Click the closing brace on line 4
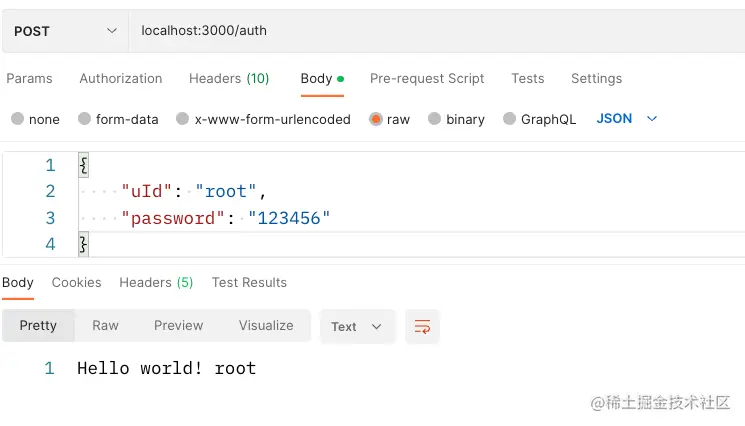 click(x=84, y=244)
